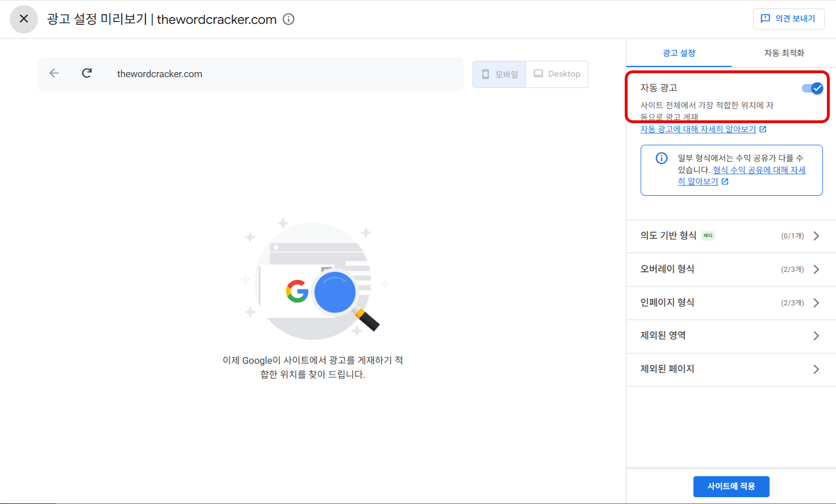Expand the 오버레이 형식 section
Viewport: 836px width, 504px height.
tap(731, 270)
